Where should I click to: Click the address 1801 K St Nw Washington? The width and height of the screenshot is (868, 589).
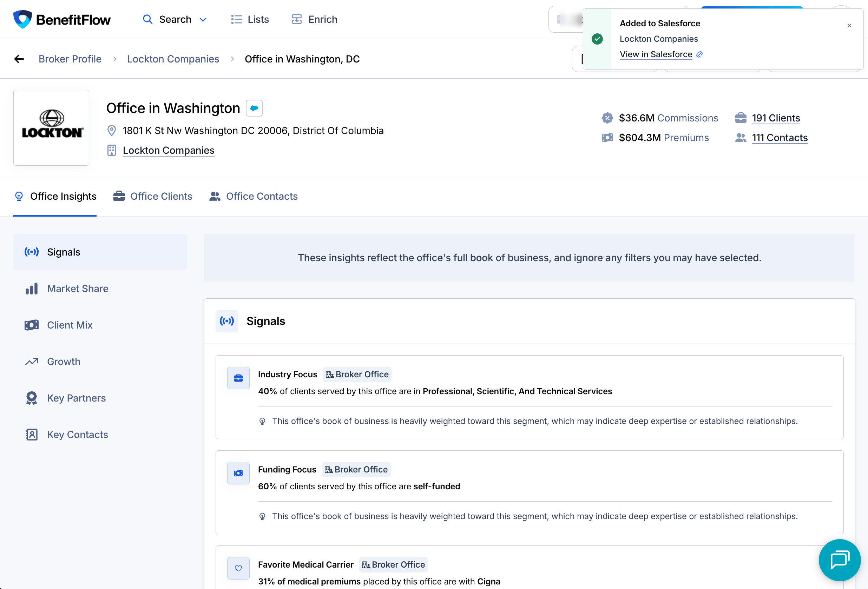pyautogui.click(x=253, y=131)
